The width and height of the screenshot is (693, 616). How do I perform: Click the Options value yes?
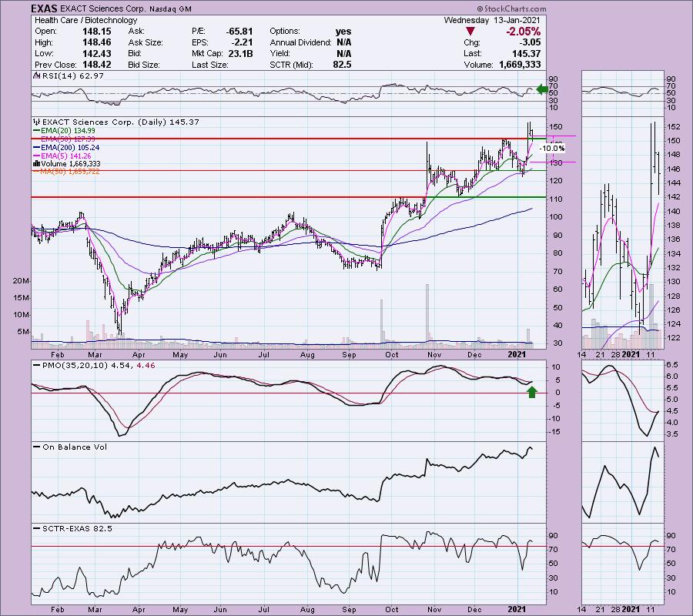click(343, 32)
